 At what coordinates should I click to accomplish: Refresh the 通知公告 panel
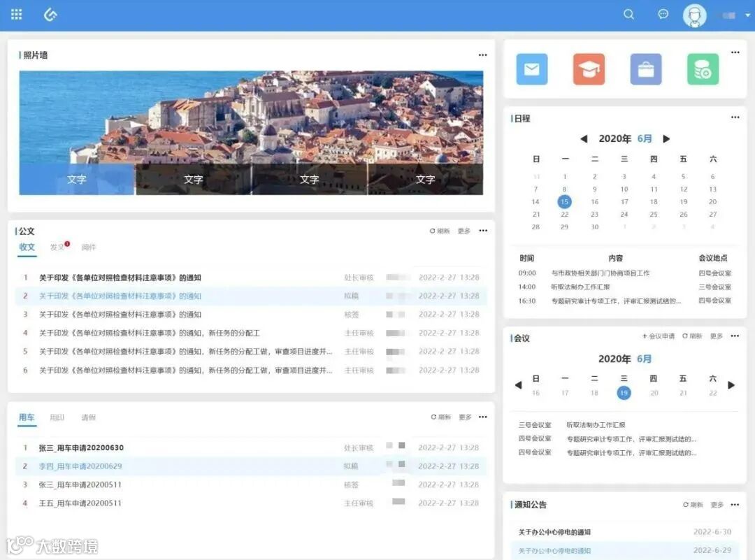pyautogui.click(x=693, y=505)
